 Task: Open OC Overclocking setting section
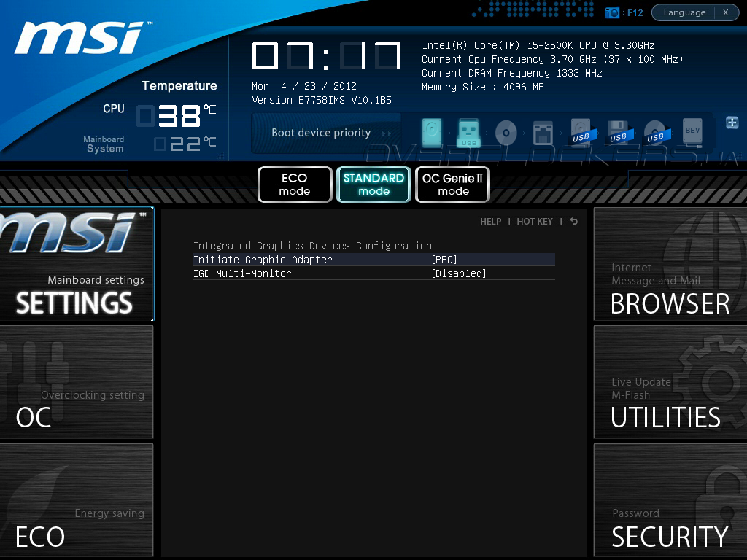[77, 382]
